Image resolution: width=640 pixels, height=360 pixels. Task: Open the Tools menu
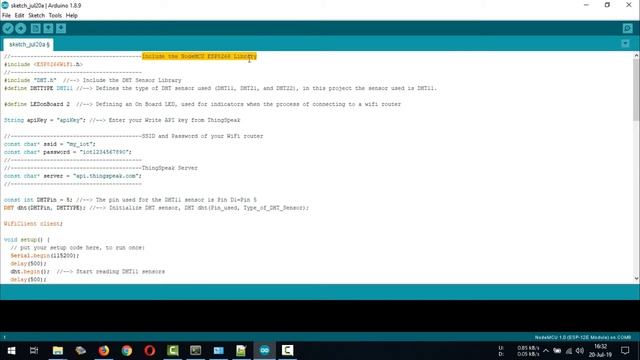55,16
